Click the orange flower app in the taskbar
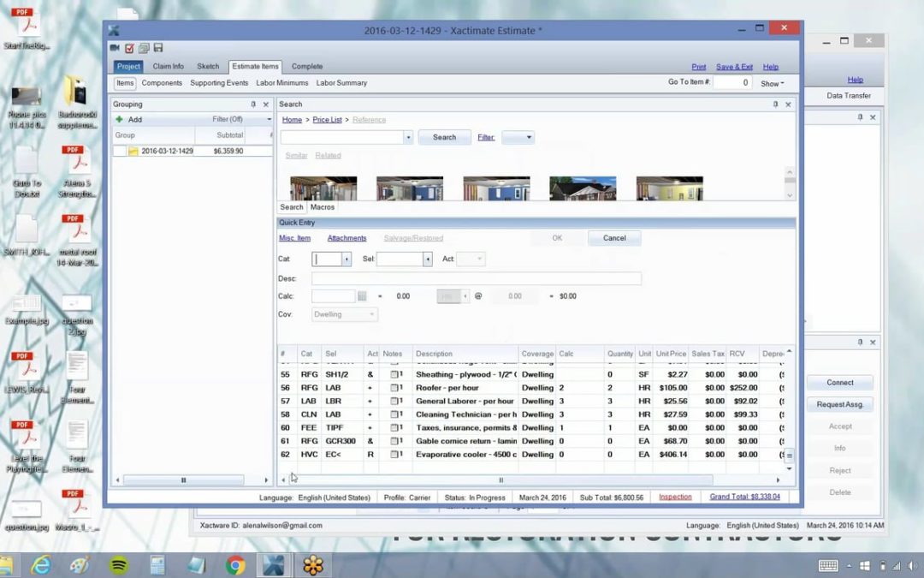The height and width of the screenshot is (578, 924). coord(313,566)
